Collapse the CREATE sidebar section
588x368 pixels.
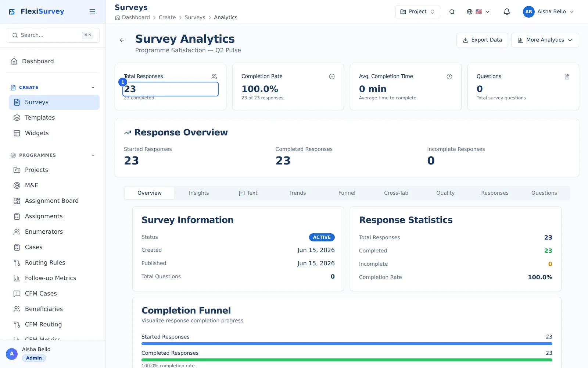tap(93, 88)
